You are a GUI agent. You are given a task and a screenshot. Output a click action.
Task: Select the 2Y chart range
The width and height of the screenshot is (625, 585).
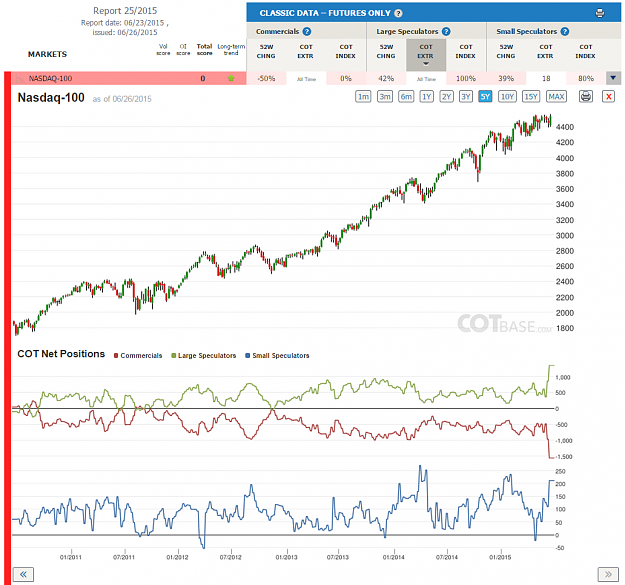pos(446,96)
